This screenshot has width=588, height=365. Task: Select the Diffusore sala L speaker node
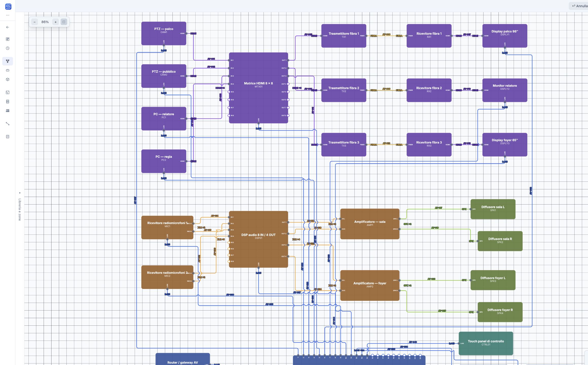493,209
